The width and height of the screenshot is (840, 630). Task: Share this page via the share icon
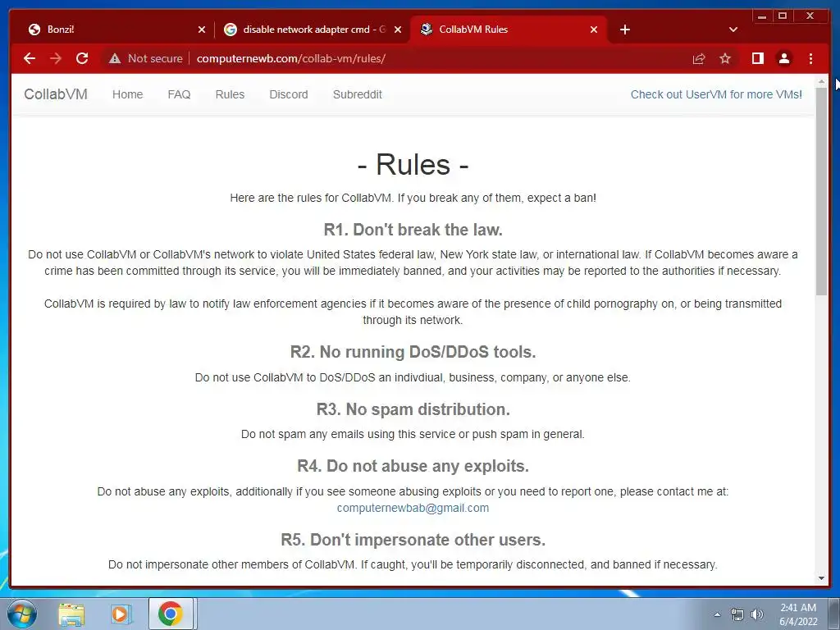click(x=699, y=58)
